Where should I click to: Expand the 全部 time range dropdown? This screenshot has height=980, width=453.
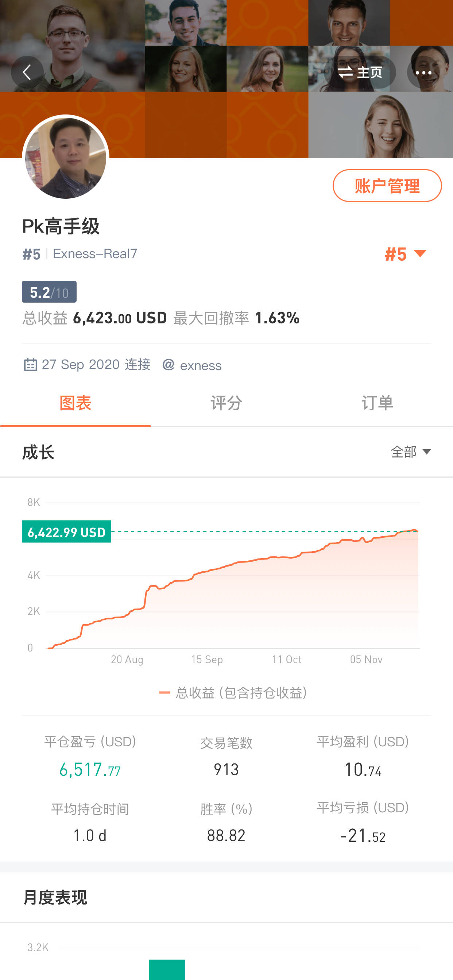410,452
